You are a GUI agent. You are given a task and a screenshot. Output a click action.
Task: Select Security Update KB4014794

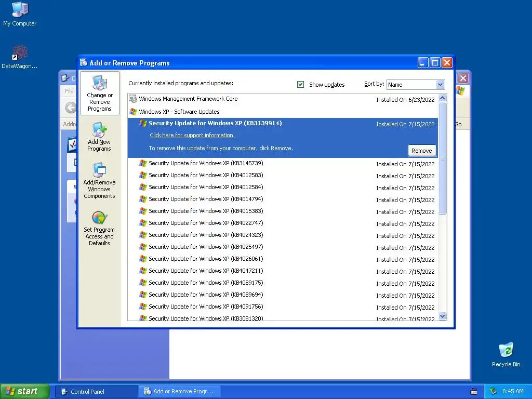pyautogui.click(x=283, y=199)
